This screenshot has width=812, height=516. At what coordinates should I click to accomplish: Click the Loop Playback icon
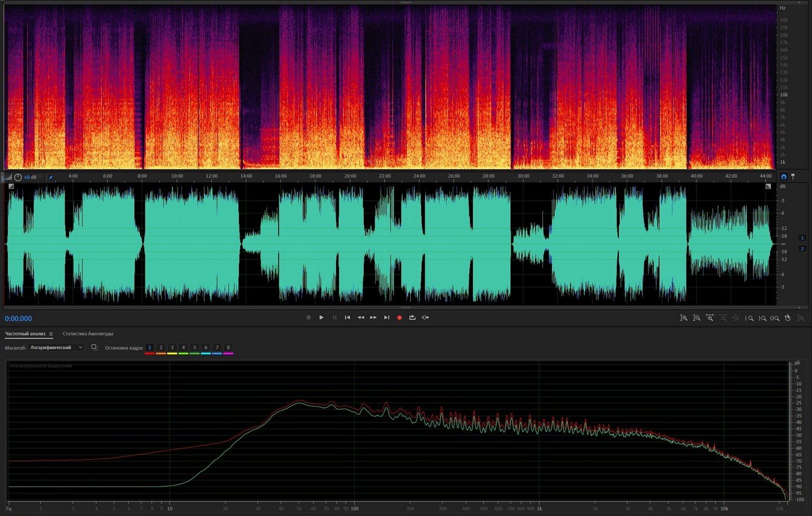click(x=413, y=317)
